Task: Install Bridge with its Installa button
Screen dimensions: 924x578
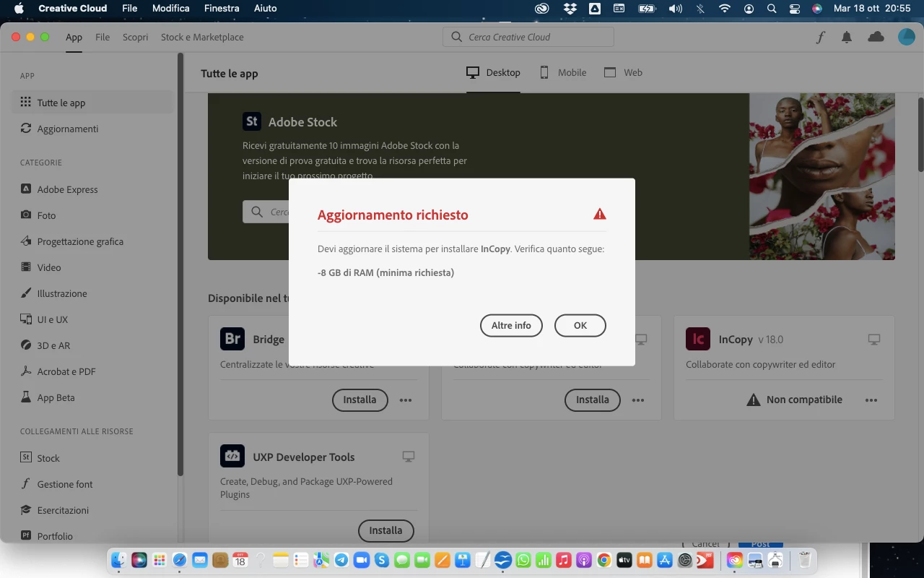Action: pyautogui.click(x=359, y=400)
